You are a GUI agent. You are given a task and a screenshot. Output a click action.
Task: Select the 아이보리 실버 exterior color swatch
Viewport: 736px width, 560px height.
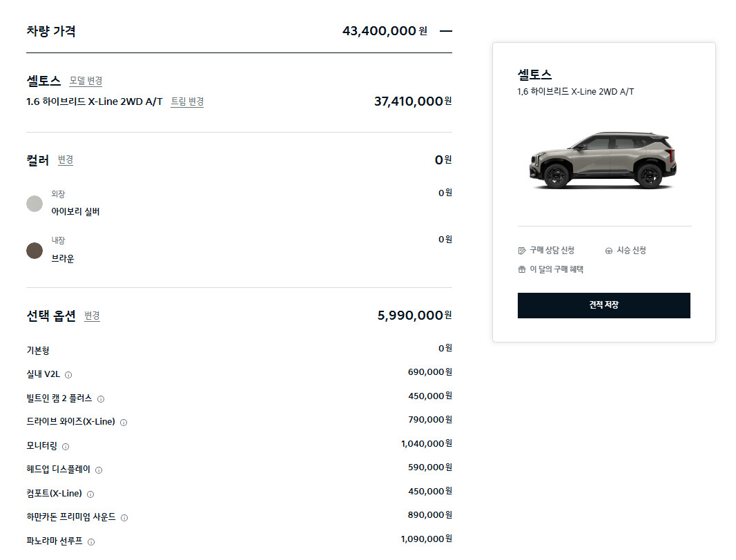coord(35,204)
